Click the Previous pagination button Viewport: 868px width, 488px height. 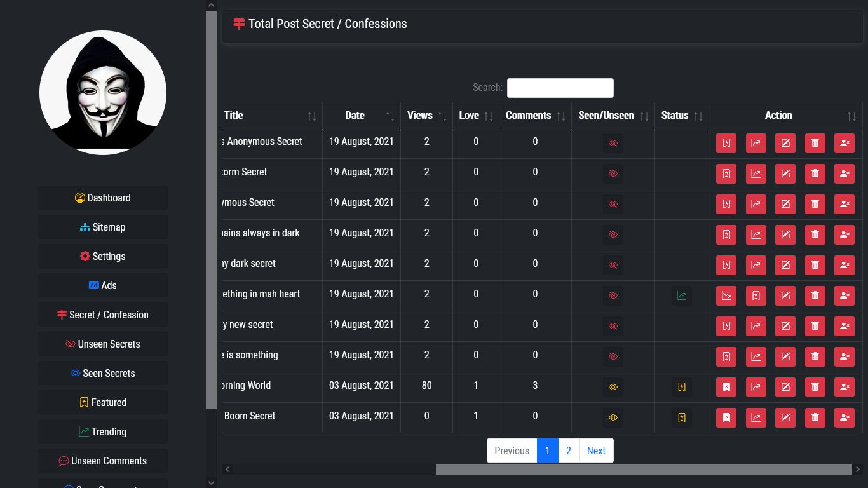point(512,451)
